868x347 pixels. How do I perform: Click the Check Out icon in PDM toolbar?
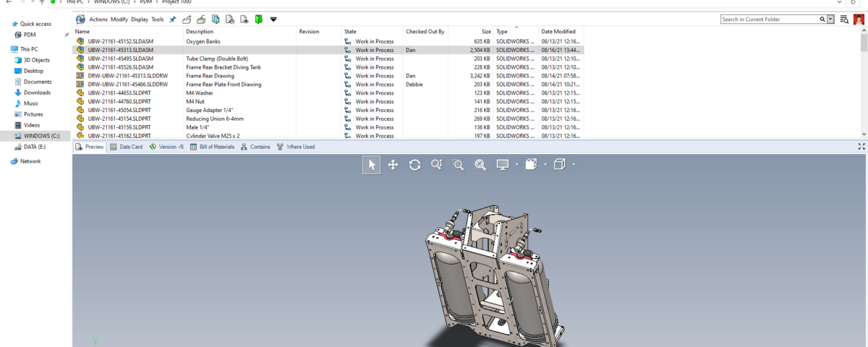coord(187,20)
